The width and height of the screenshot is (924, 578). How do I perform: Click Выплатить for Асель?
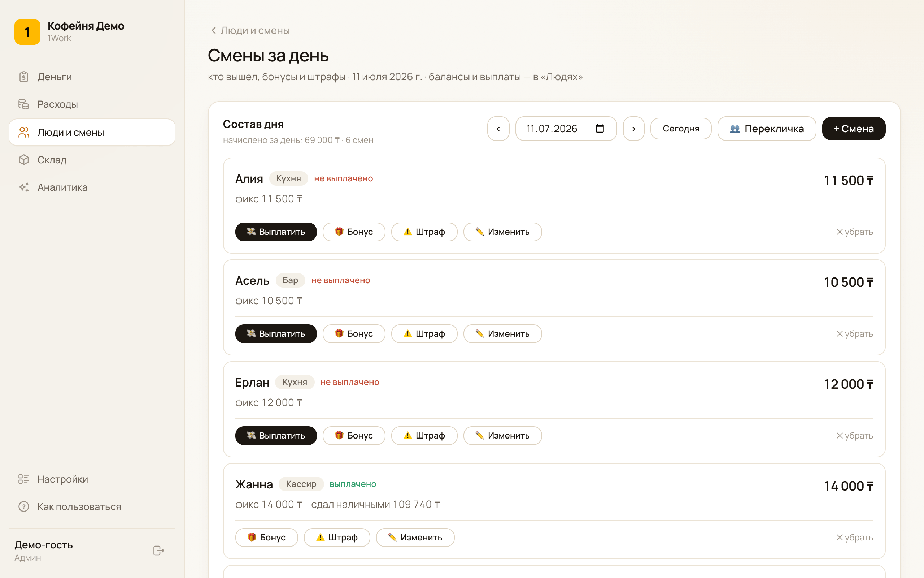(276, 334)
